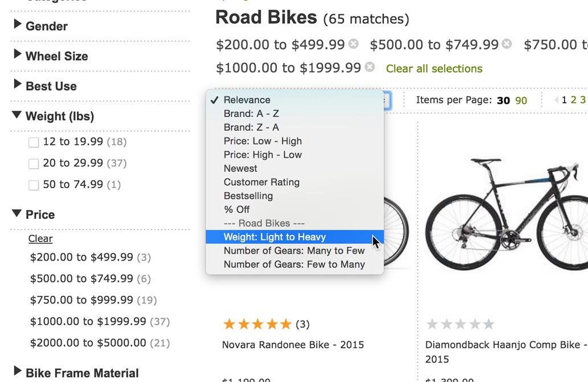Check the 50 to 74.99 weight checkbox

34,185
